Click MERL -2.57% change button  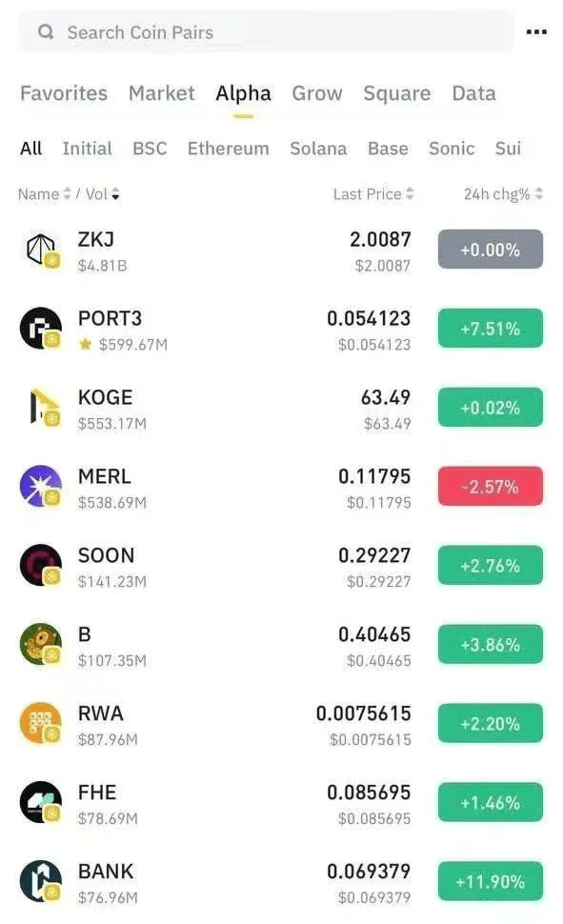[x=490, y=487]
